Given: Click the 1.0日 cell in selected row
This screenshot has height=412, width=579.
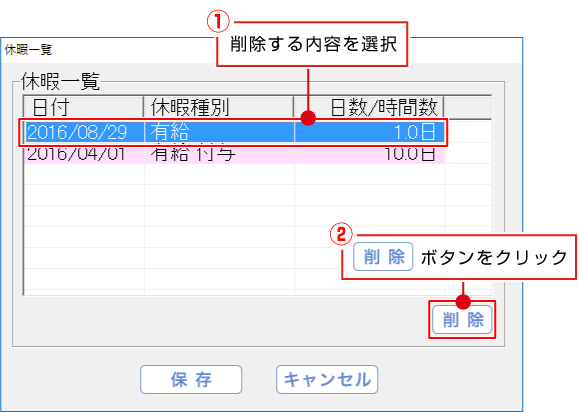Looking at the screenshot, I should 369,132.
